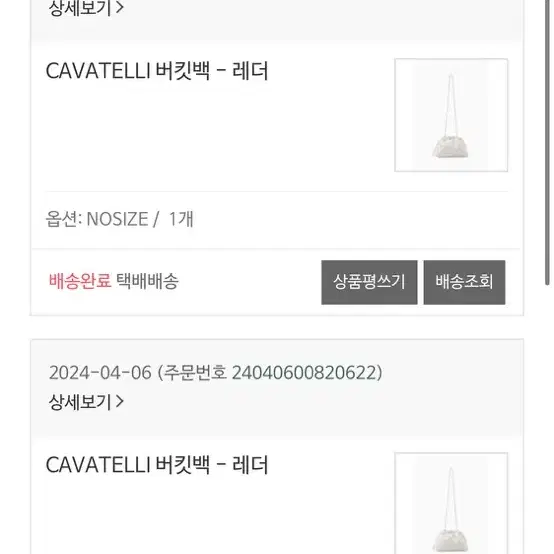
Task: Click 배송완료 delivery status text
Action: tap(80, 281)
